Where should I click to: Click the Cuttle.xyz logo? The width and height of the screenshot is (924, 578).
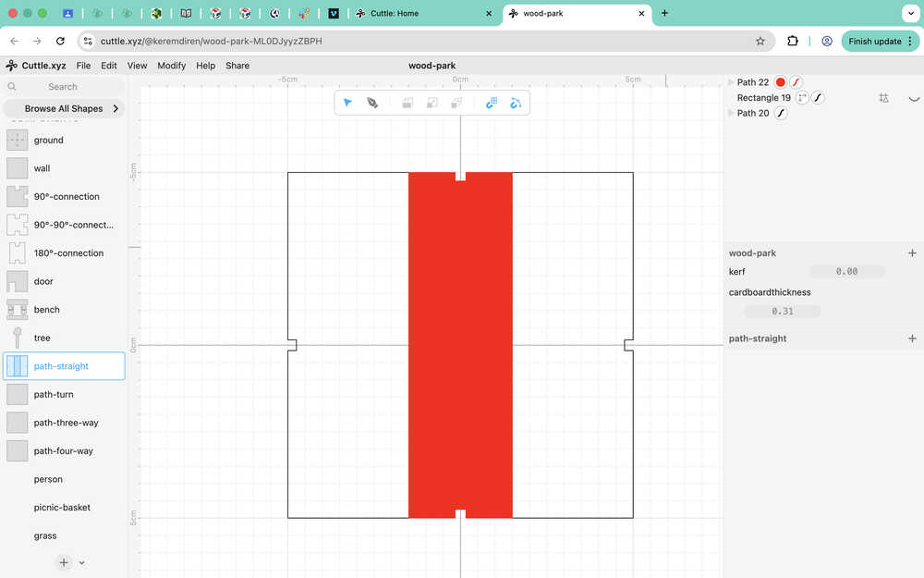click(x=36, y=66)
